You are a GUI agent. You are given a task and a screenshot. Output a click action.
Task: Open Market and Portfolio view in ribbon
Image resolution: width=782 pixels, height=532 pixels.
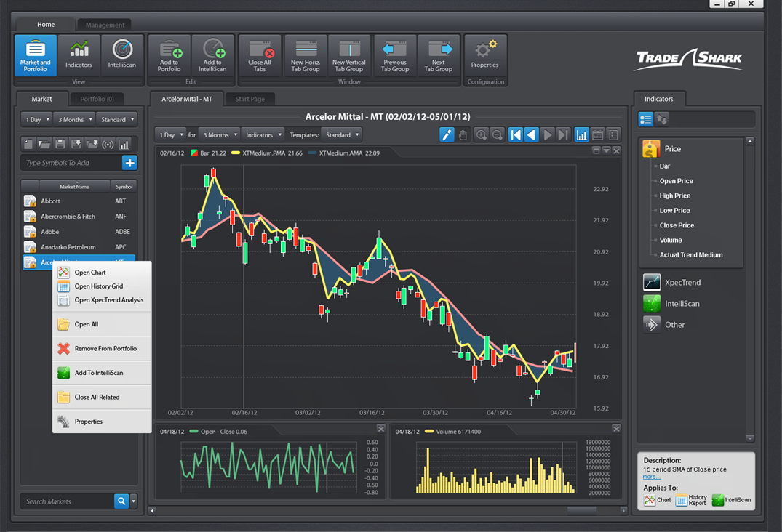[36, 55]
